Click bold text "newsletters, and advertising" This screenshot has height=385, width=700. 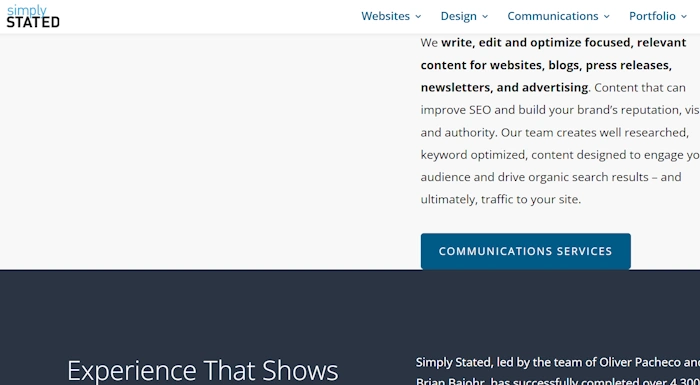pyautogui.click(x=504, y=88)
